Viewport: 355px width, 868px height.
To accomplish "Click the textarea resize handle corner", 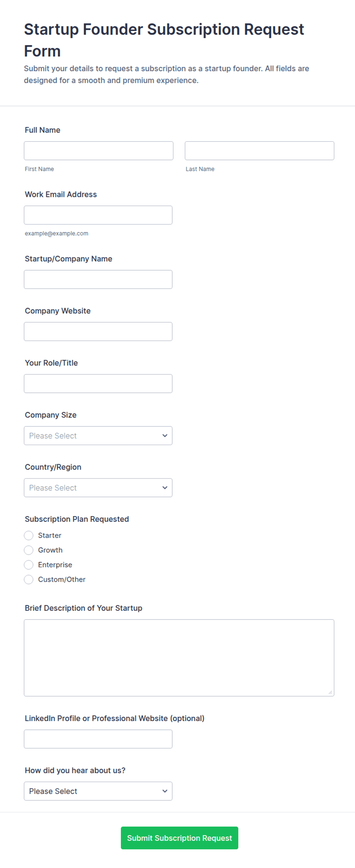I will (x=331, y=692).
